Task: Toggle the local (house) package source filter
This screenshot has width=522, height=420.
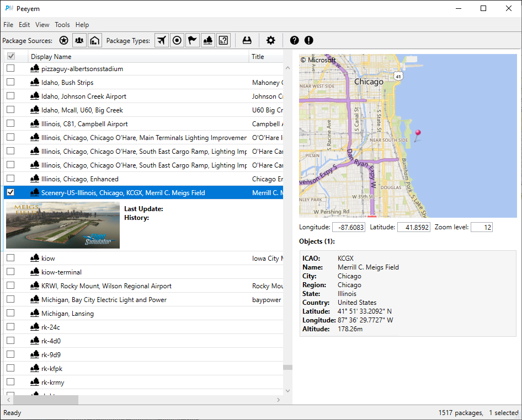Action: [95, 41]
